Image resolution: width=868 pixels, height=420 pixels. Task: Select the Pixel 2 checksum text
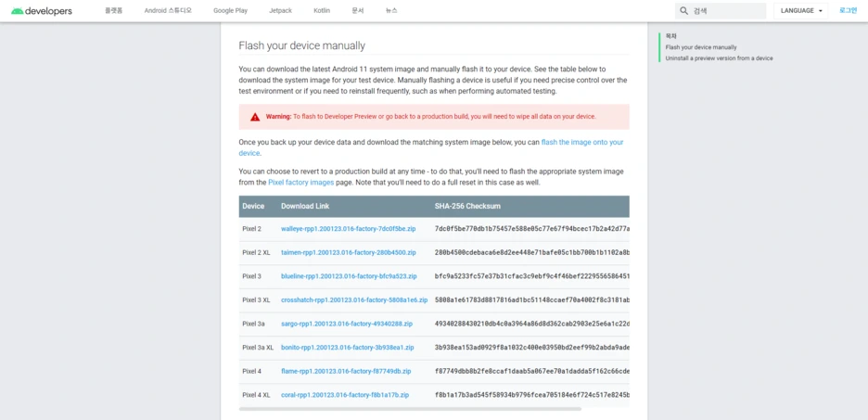532,228
